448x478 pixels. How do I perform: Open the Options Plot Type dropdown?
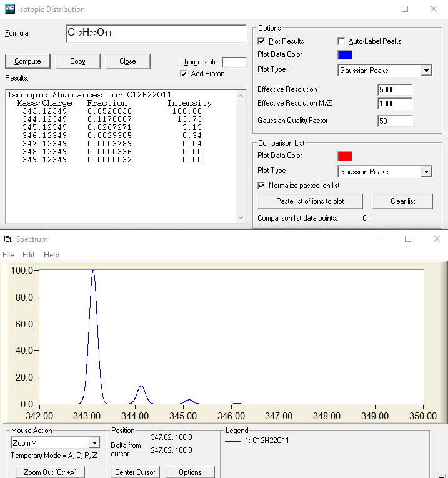pyautogui.click(x=426, y=71)
